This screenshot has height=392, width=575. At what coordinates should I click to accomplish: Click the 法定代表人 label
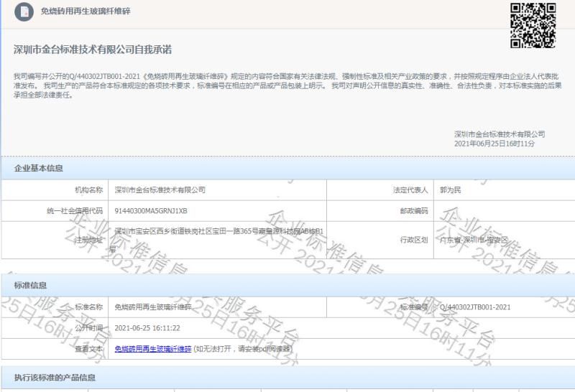point(410,190)
